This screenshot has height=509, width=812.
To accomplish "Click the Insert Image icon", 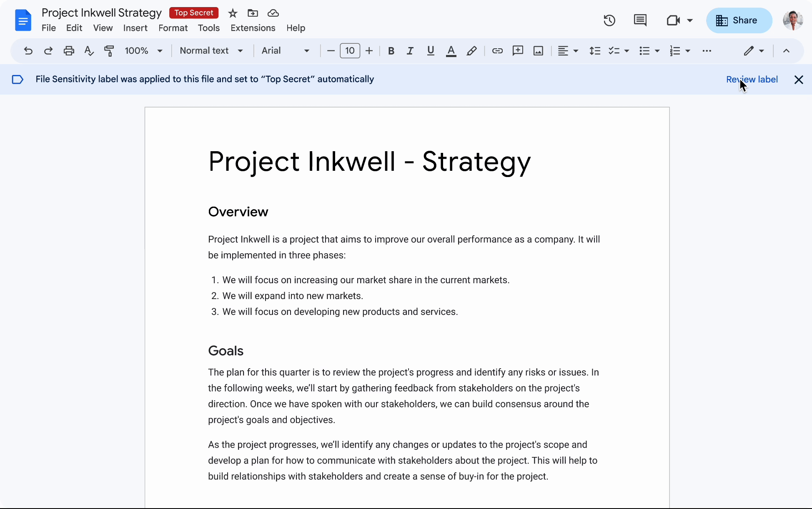I will pos(537,51).
